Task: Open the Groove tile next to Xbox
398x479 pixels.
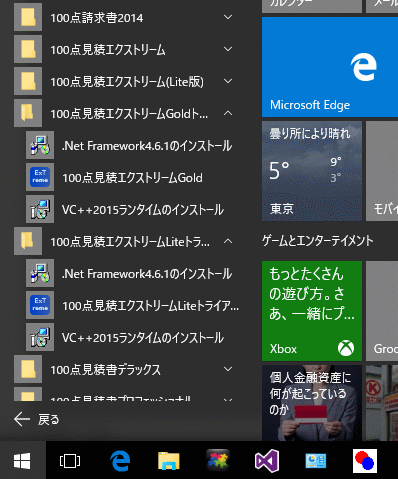Action: [382, 311]
